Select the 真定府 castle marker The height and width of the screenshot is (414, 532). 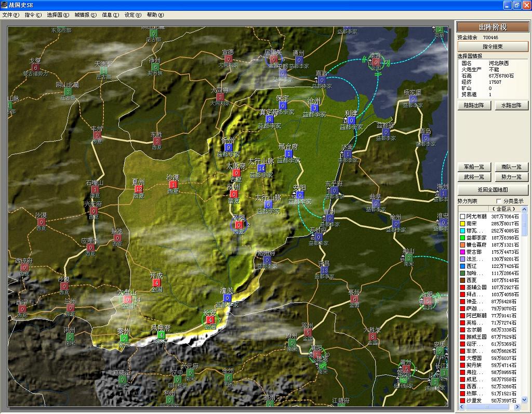269,119
